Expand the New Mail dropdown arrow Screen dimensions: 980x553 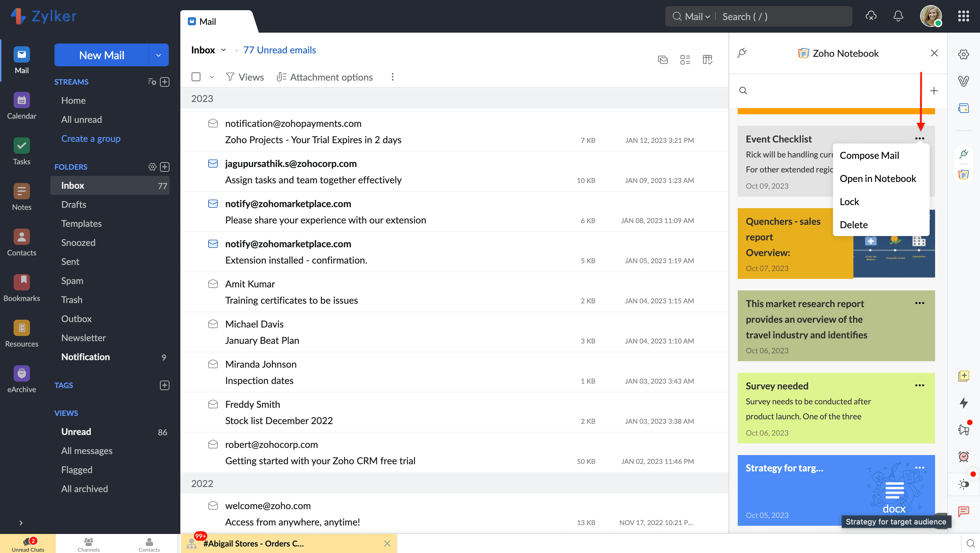click(x=159, y=55)
